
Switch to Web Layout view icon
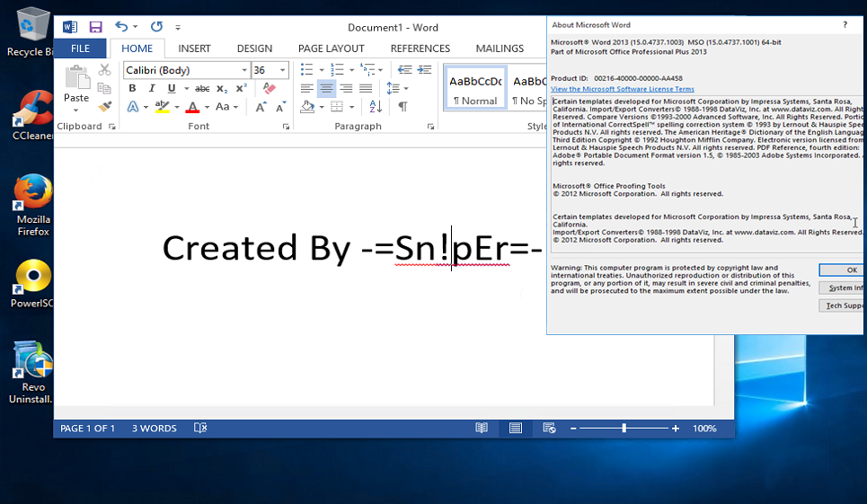tap(549, 428)
